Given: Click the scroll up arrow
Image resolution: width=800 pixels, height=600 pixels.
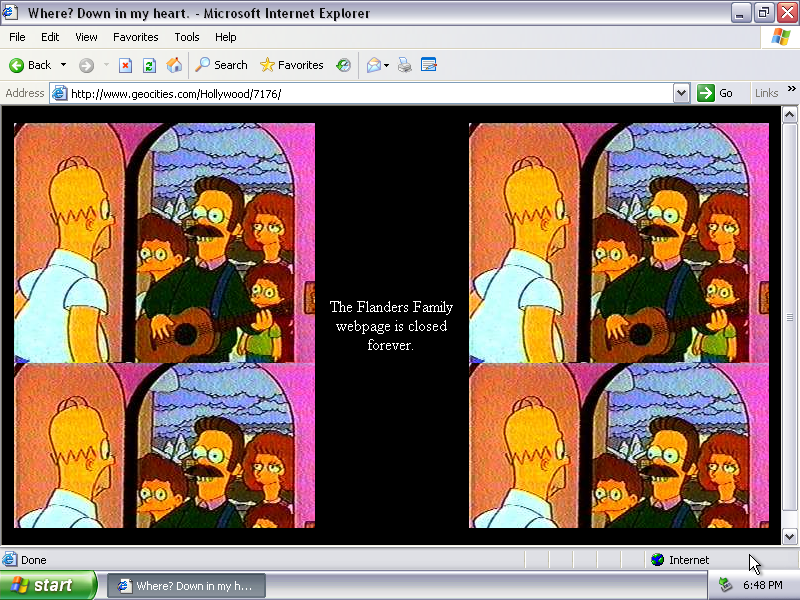Looking at the screenshot, I should (789, 114).
